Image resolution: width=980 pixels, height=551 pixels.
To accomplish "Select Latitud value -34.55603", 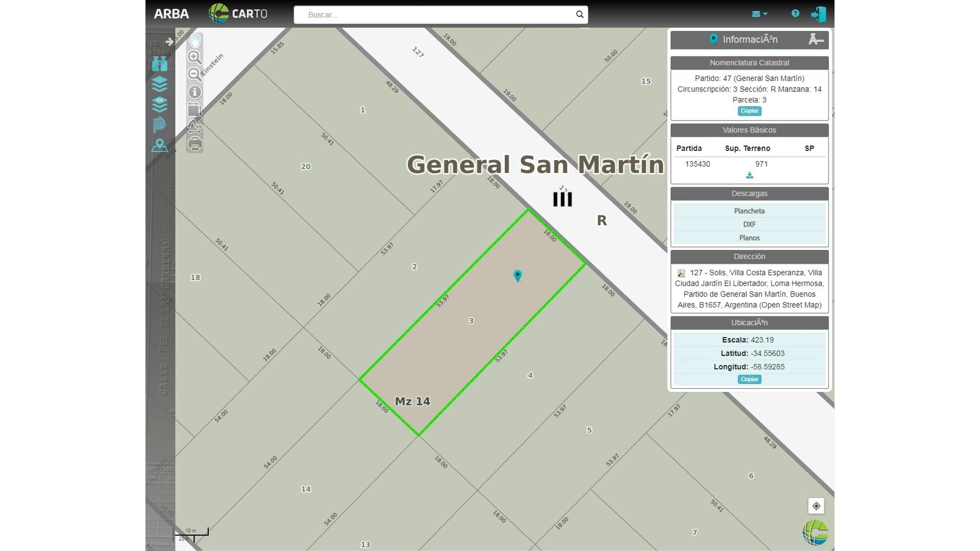I will point(767,353).
